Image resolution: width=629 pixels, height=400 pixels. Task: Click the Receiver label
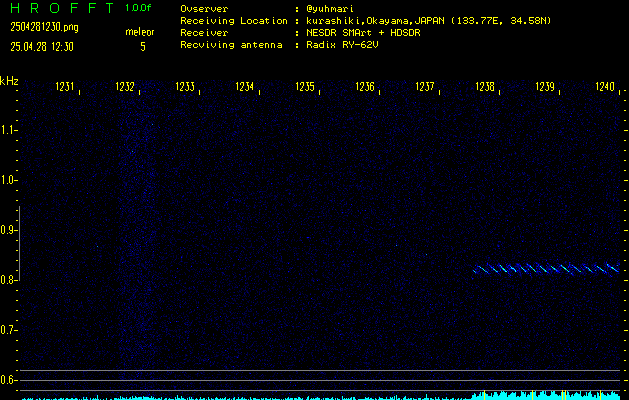tap(204, 33)
